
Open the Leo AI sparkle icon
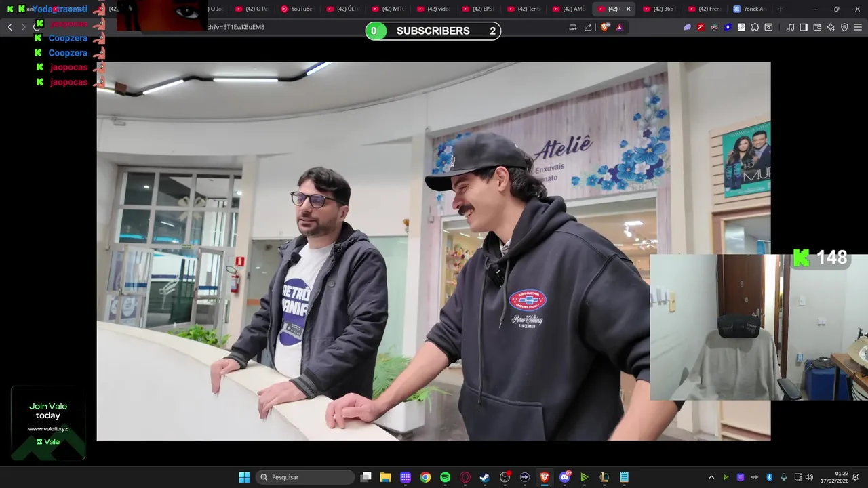tap(831, 27)
